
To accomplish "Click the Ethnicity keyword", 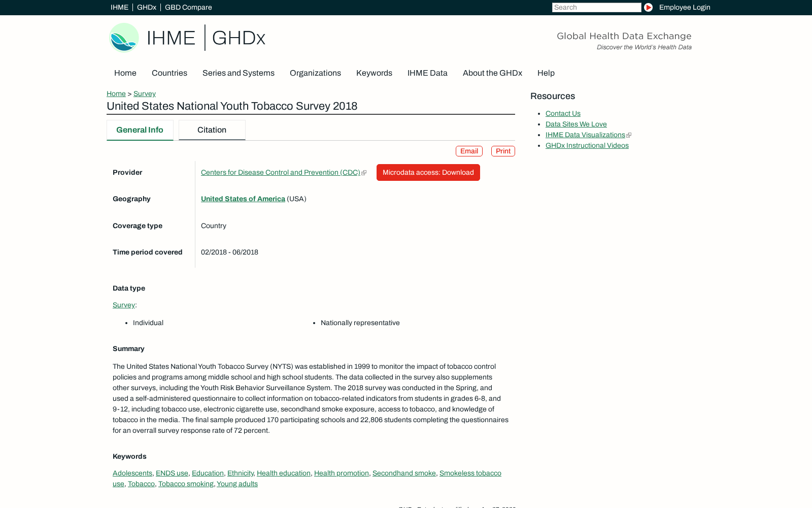I will pyautogui.click(x=241, y=473).
